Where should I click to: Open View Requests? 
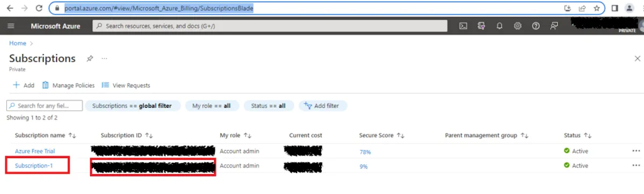(126, 85)
